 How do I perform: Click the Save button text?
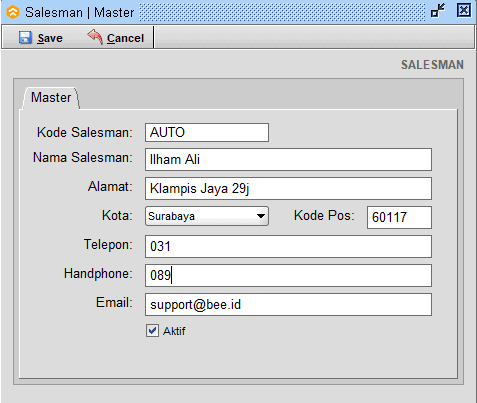click(x=50, y=38)
